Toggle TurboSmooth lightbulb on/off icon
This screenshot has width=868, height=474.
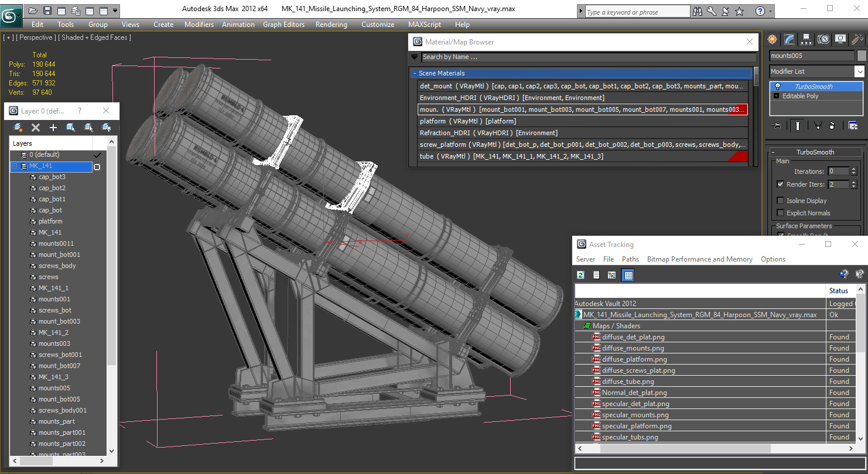click(778, 87)
